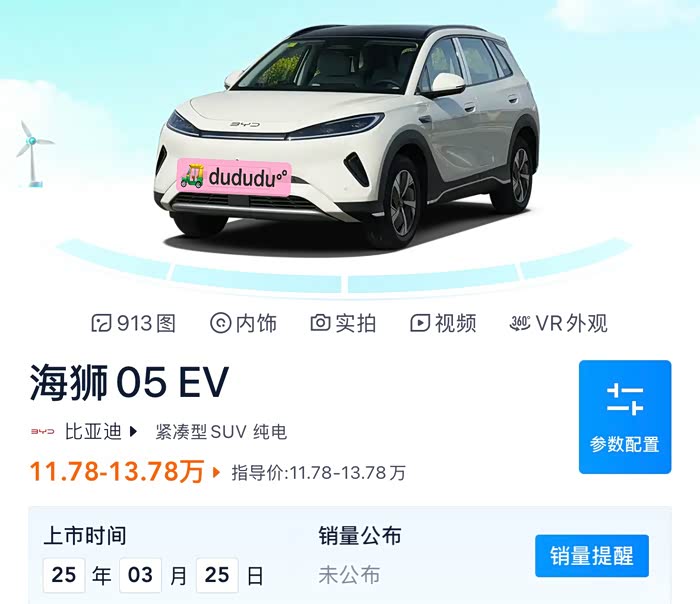Tap the 指导价 guide price text

[318, 473]
